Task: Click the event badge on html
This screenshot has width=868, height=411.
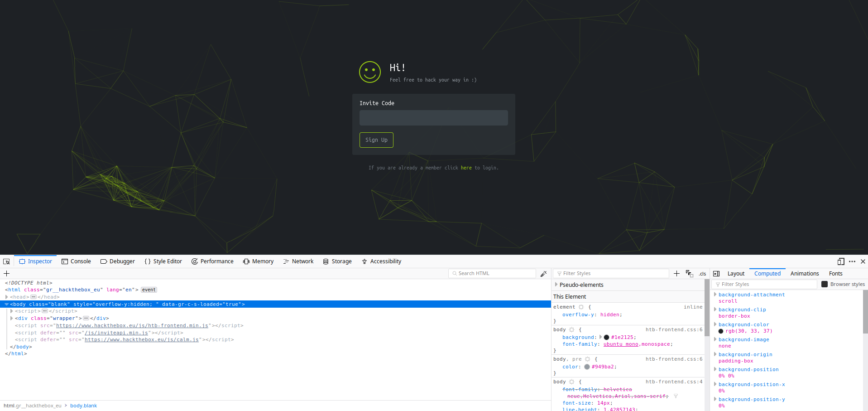Action: pyautogui.click(x=149, y=290)
